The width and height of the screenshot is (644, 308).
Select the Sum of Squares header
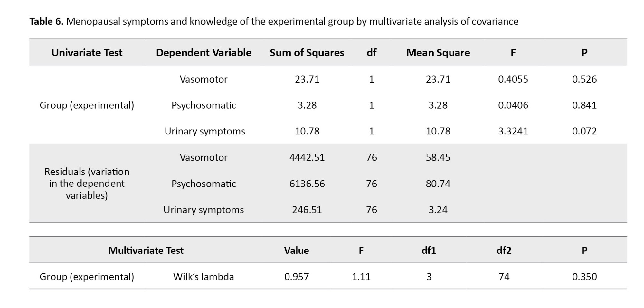[x=307, y=53]
